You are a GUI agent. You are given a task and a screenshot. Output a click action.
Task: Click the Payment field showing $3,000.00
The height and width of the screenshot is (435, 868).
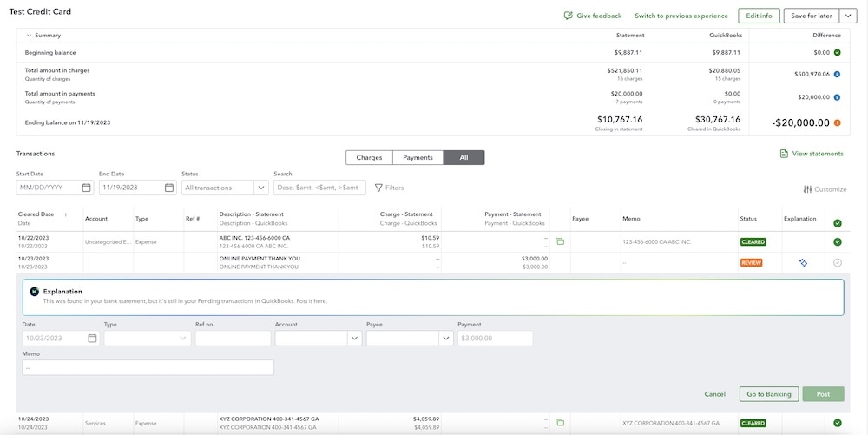(x=496, y=338)
